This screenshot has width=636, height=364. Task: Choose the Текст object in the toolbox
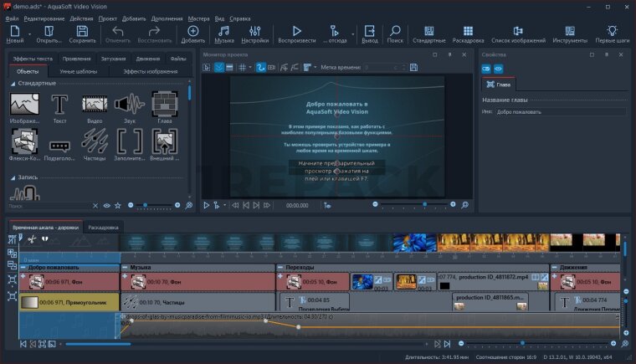[59, 105]
